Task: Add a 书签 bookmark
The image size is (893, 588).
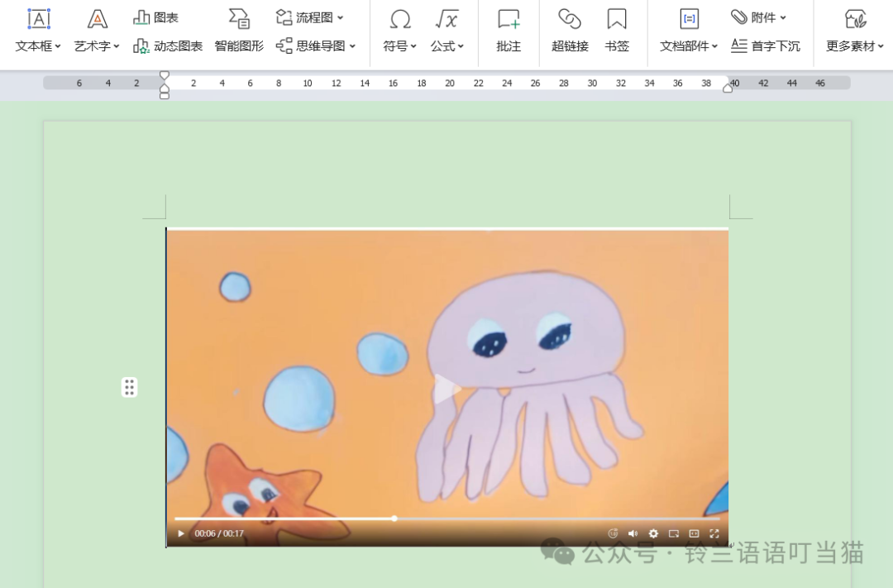Action: click(x=617, y=31)
